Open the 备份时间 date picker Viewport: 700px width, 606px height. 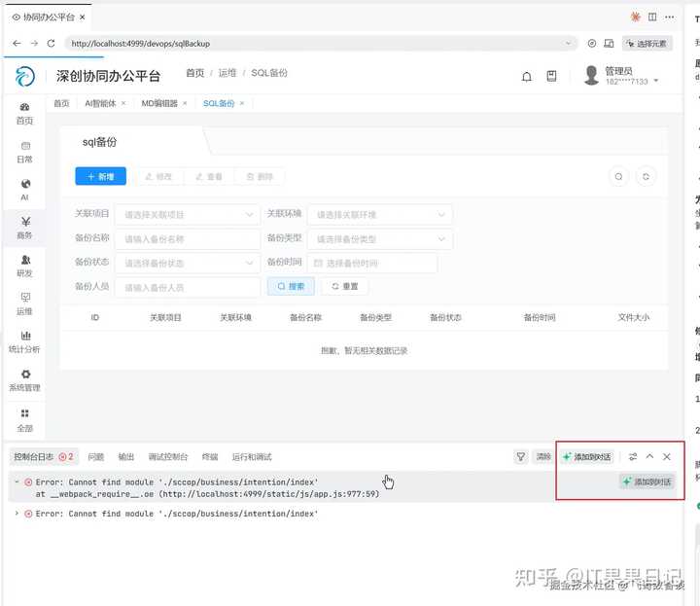[x=372, y=263]
